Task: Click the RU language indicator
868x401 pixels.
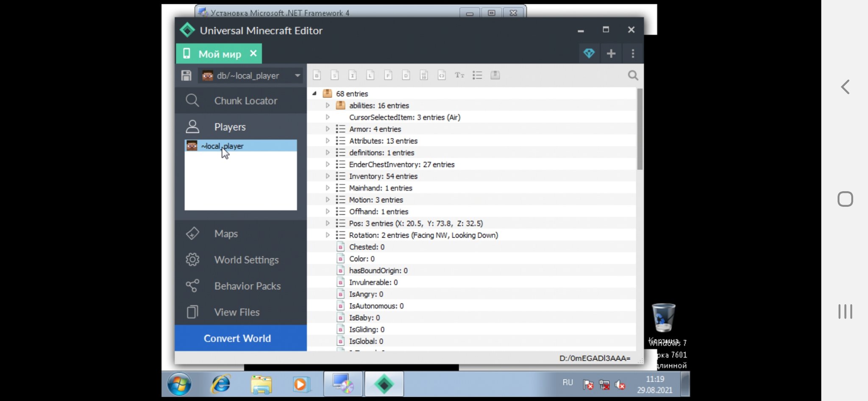Action: click(x=568, y=382)
